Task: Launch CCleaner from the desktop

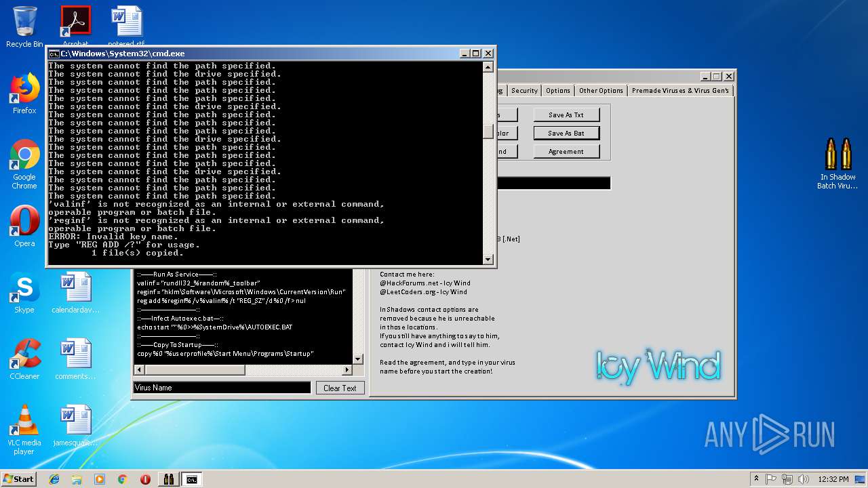Action: coord(24,359)
